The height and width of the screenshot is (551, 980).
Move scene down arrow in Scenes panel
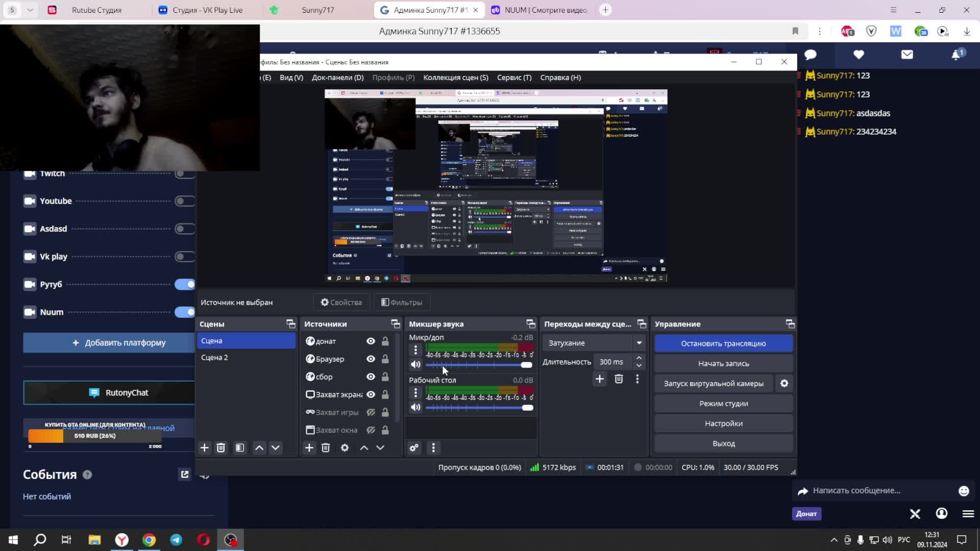point(276,448)
